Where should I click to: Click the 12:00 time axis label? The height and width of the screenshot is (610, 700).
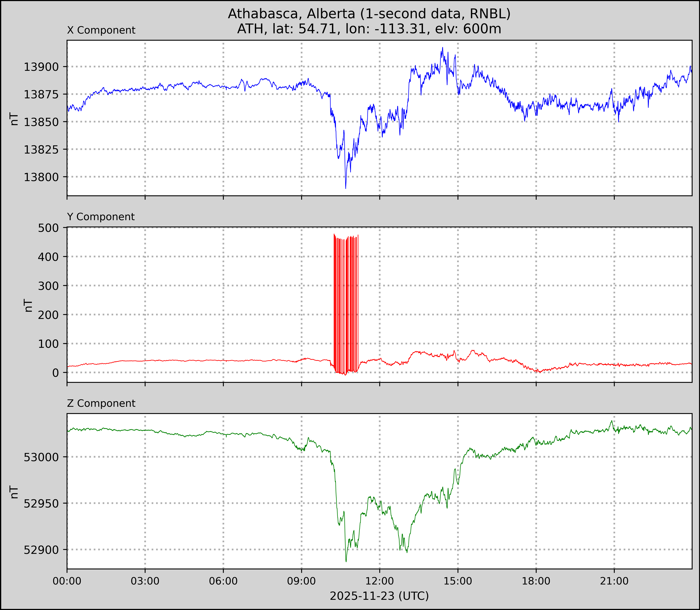pyautogui.click(x=380, y=581)
